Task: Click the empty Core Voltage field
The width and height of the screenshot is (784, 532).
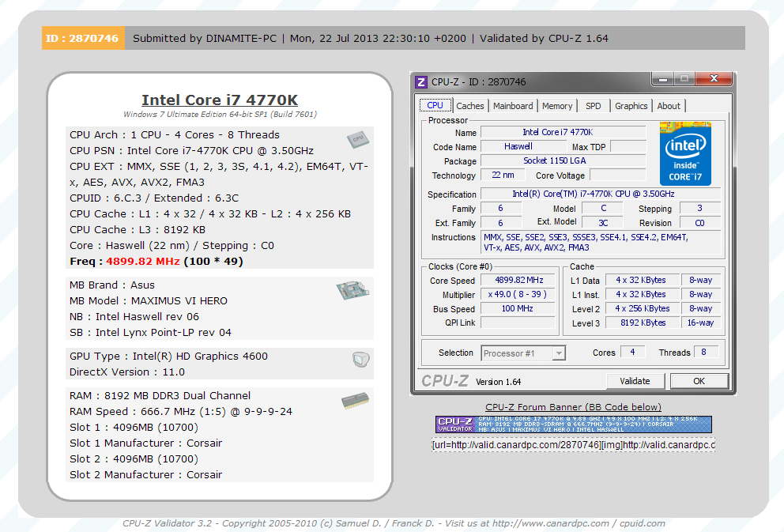Action: click(617, 175)
